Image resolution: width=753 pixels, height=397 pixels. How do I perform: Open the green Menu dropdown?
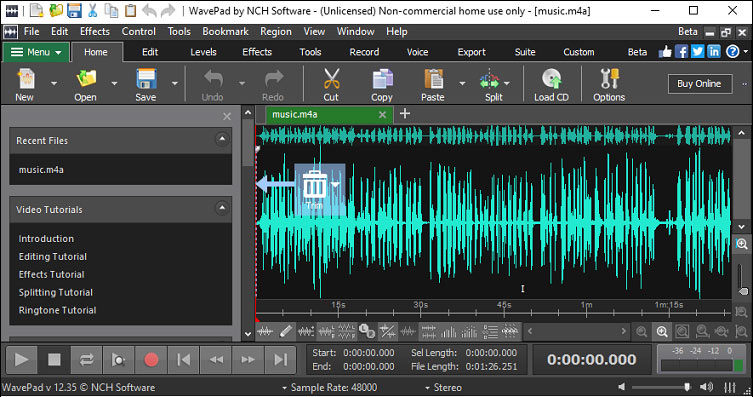(x=36, y=52)
